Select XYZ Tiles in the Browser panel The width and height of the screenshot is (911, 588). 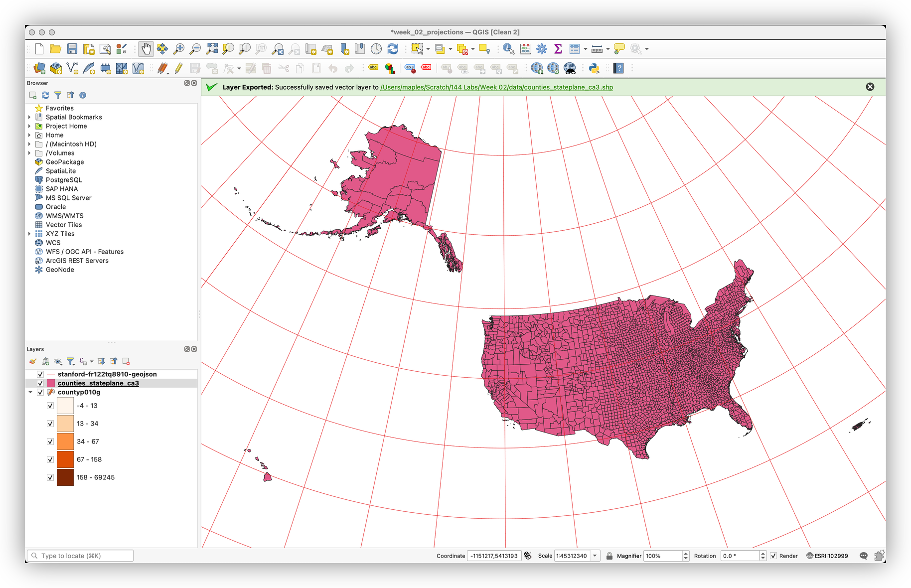click(60, 234)
